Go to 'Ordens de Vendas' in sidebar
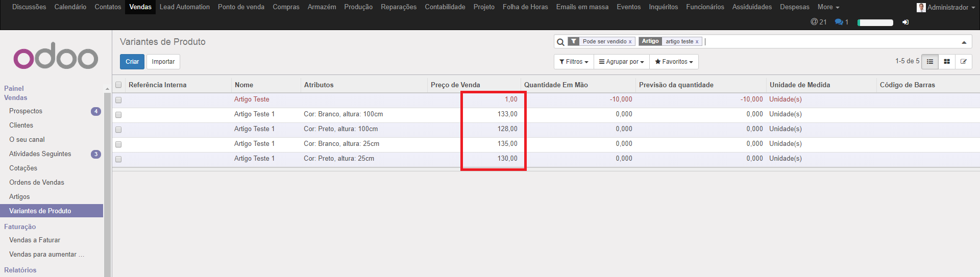 [x=37, y=183]
